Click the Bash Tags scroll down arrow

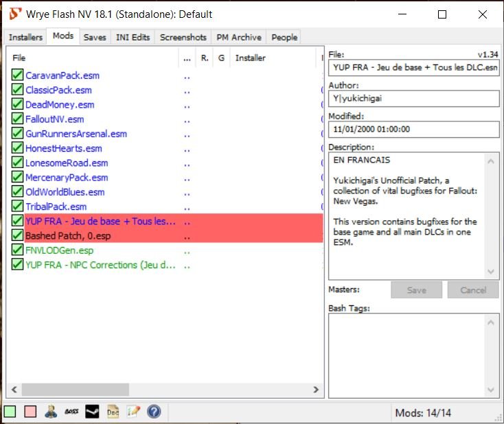click(x=491, y=390)
